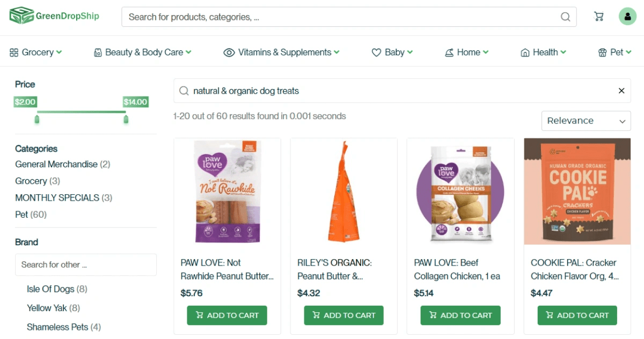644x339 pixels.
Task: Click the magnifier icon in the top search bar
Action: coord(565,17)
